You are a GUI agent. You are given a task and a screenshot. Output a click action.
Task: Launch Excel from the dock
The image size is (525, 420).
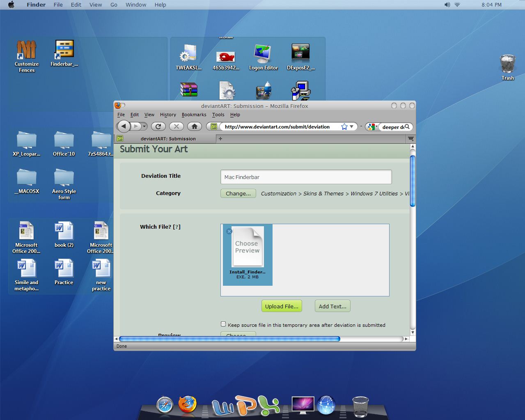268,405
